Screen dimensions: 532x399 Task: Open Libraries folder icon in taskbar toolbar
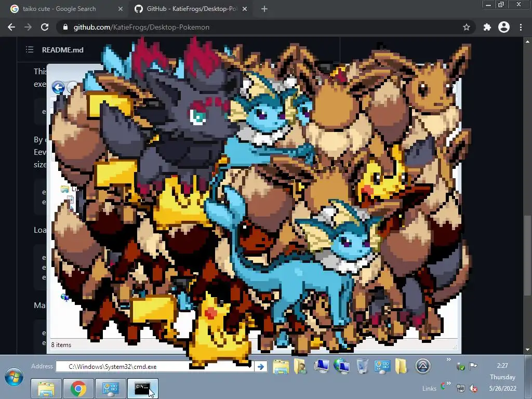pyautogui.click(x=281, y=367)
